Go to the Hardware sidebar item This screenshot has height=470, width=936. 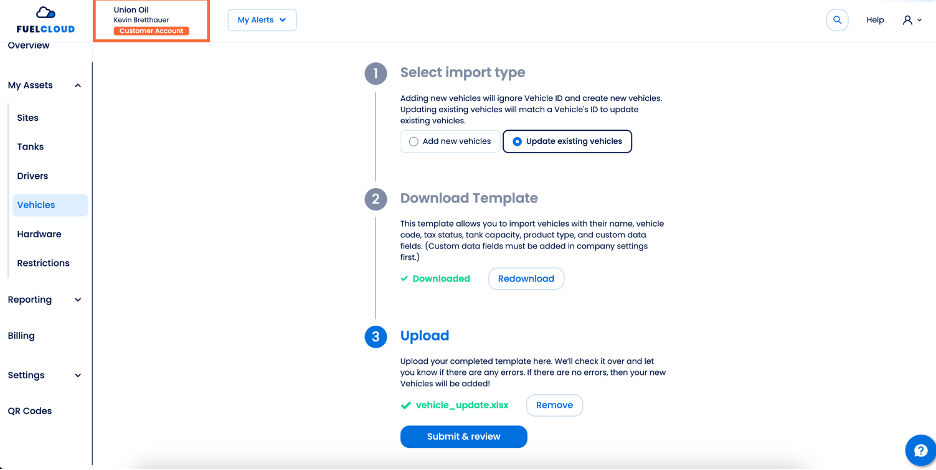click(x=39, y=234)
